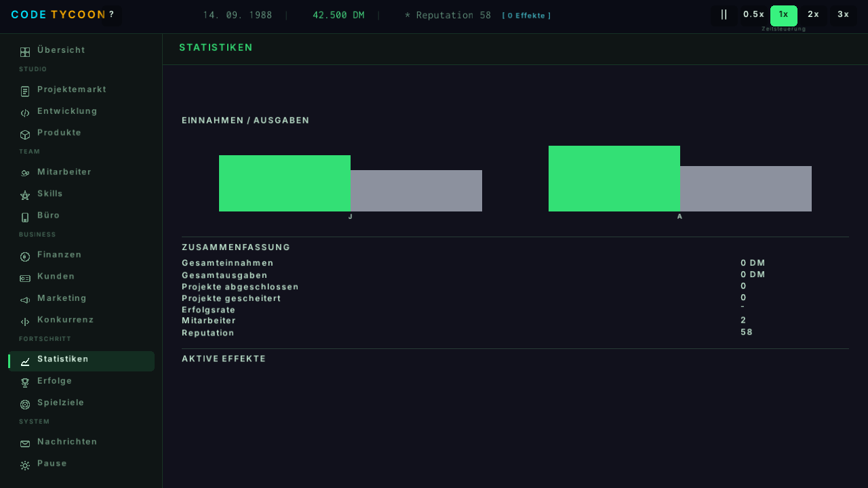Click the AKTIVE EFFEKTE heading
The width and height of the screenshot is (868, 488).
[224, 359]
